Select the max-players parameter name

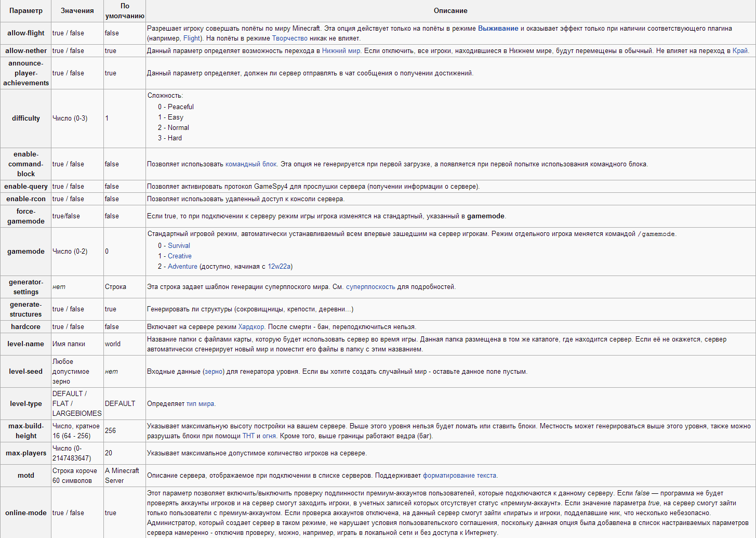26,453
